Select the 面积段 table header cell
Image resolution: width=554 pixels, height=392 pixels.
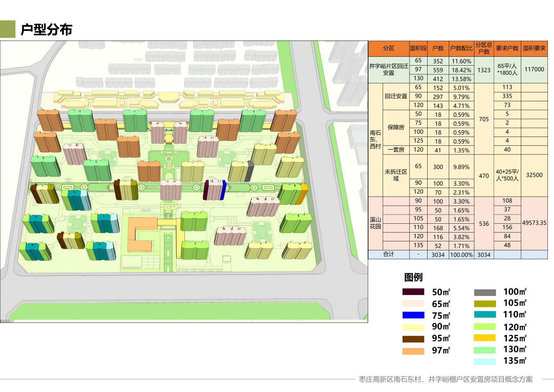coord(418,48)
